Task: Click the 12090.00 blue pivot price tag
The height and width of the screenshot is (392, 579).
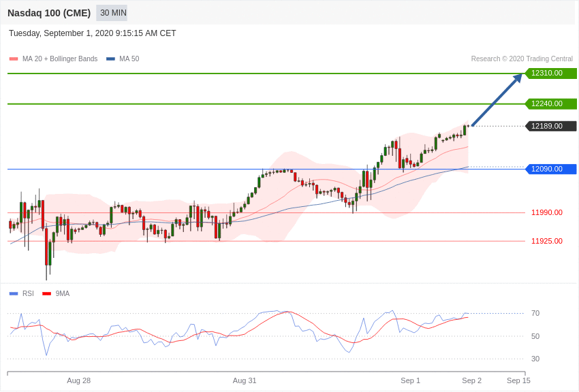Action: point(550,169)
